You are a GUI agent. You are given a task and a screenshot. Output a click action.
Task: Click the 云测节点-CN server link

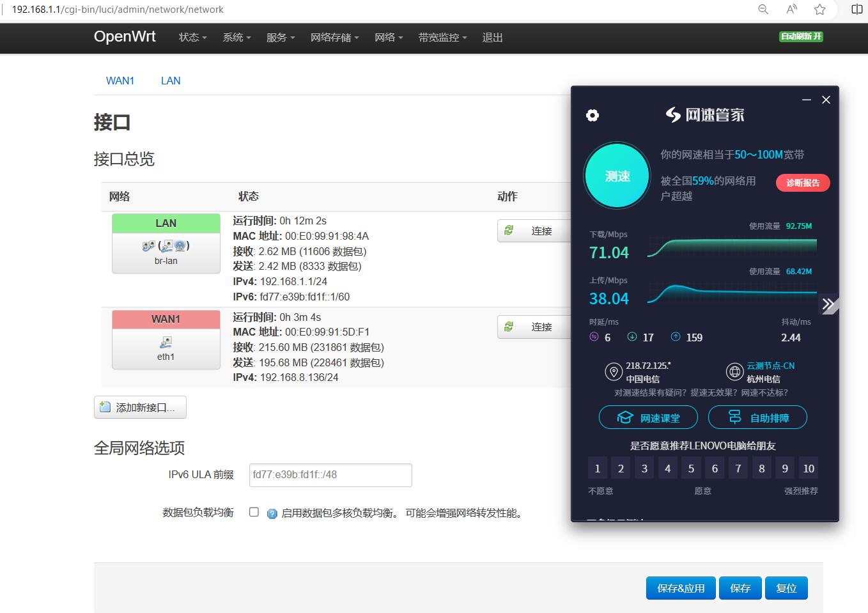[770, 366]
